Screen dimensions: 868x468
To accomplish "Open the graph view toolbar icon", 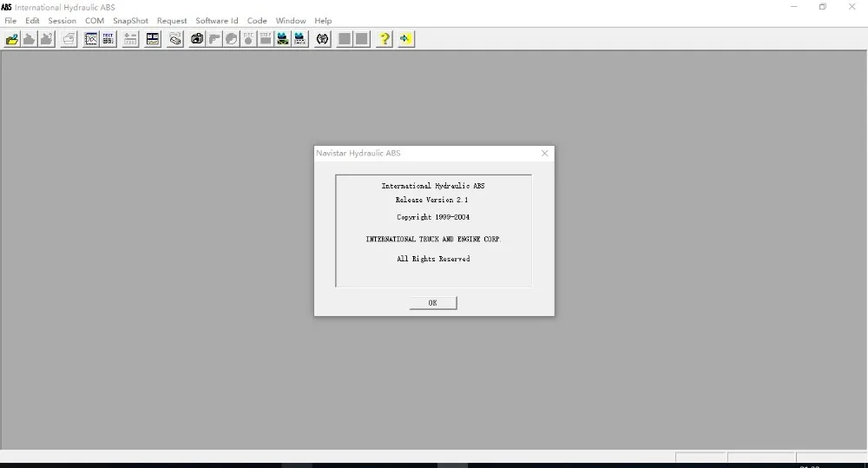I will (x=91, y=39).
